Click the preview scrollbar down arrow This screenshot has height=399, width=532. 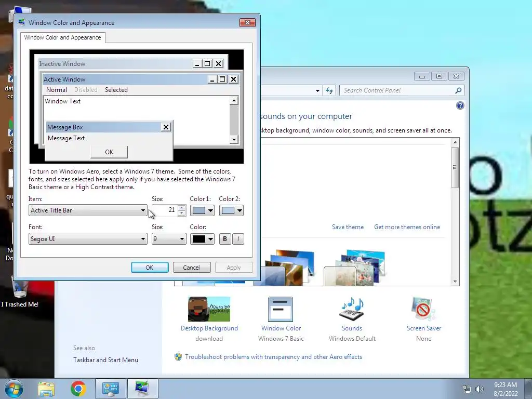(x=234, y=139)
